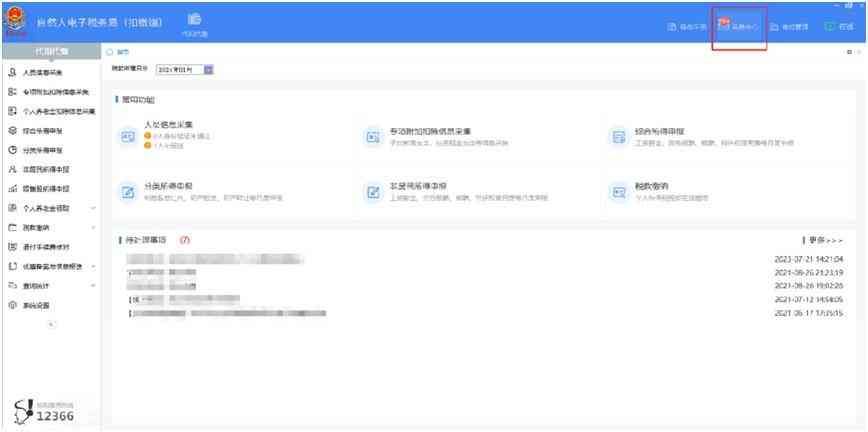Open the 税款所属月份 month dropdown
Viewport: 868px width, 432px height.
[x=208, y=69]
